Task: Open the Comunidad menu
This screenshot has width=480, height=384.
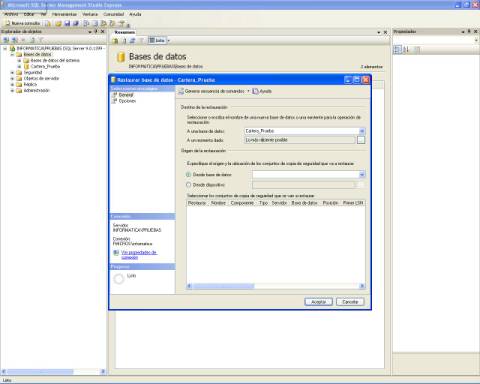Action: point(114,14)
